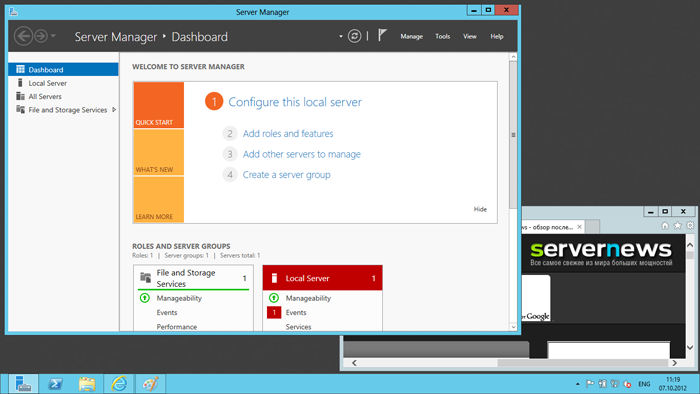Image resolution: width=700 pixels, height=394 pixels.
Task: Open the notifications flag
Action: [382, 35]
